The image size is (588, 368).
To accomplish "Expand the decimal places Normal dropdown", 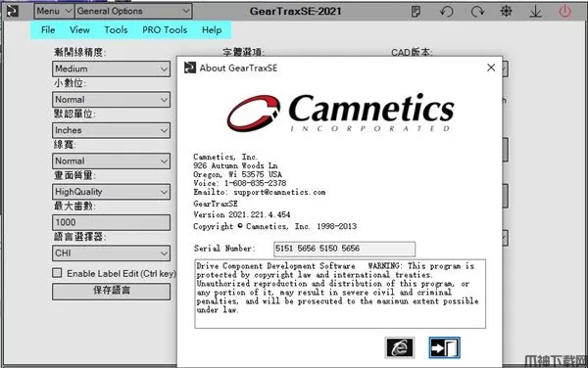I will (x=111, y=100).
